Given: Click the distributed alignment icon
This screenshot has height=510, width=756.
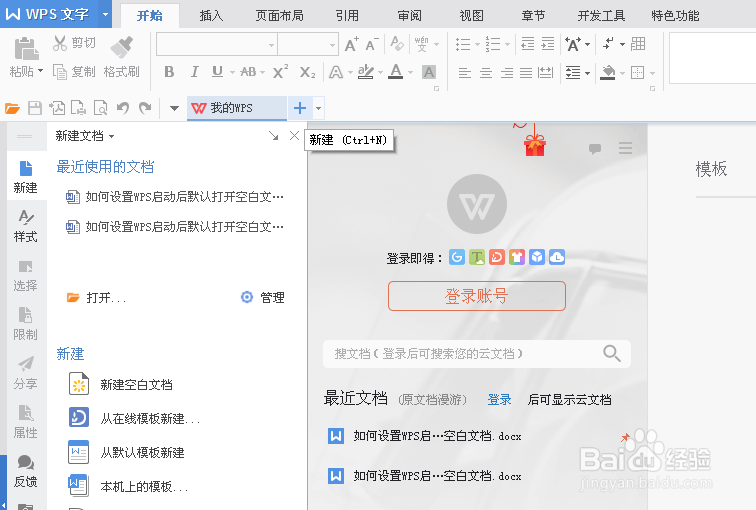Looking at the screenshot, I should (x=545, y=73).
